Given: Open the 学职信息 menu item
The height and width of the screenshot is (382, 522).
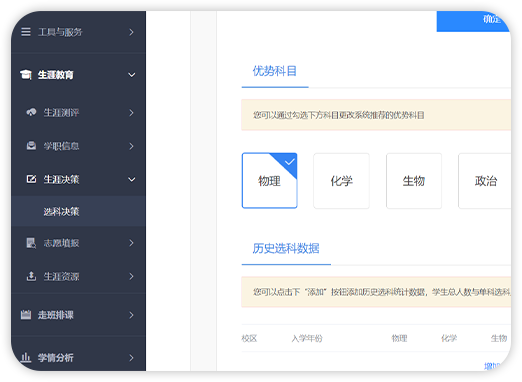Looking at the screenshot, I should tap(78, 146).
